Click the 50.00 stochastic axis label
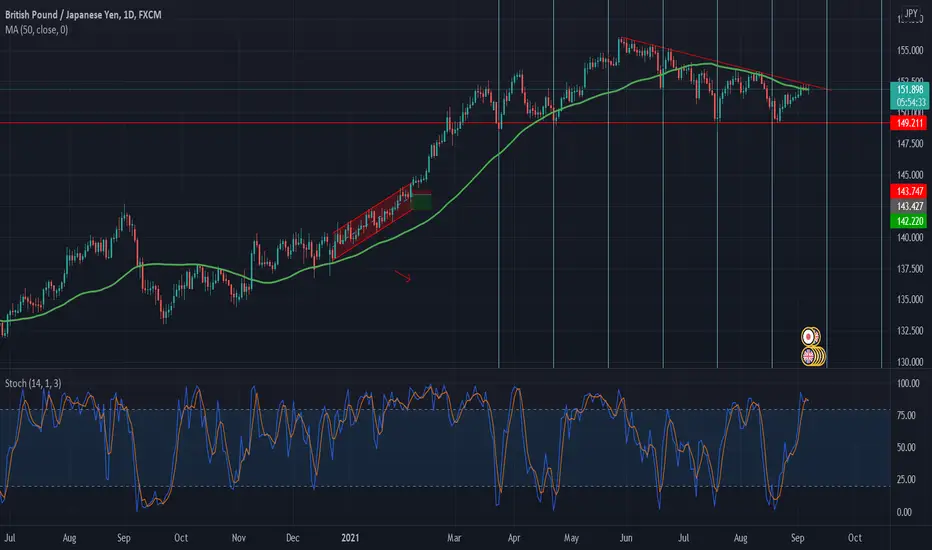The image size is (932, 550). 906,448
